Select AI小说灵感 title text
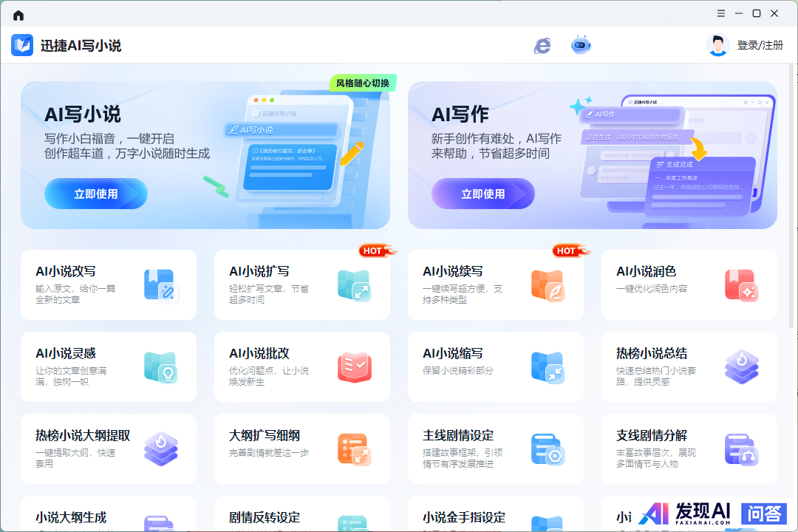Viewport: 798px width, 532px height. click(66, 354)
